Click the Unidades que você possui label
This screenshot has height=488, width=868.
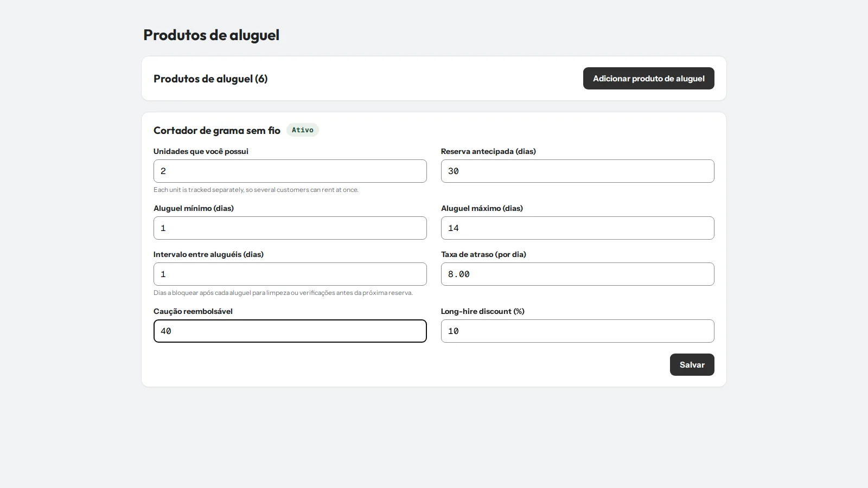(x=201, y=151)
